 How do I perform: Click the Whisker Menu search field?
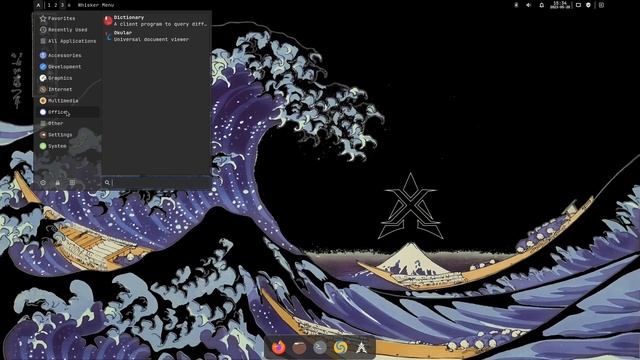pyautogui.click(x=156, y=183)
